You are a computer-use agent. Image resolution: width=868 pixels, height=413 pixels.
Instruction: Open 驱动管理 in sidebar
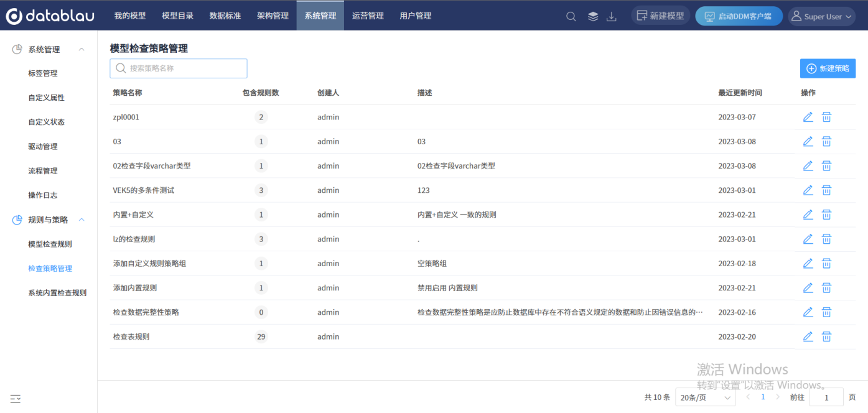click(x=43, y=146)
